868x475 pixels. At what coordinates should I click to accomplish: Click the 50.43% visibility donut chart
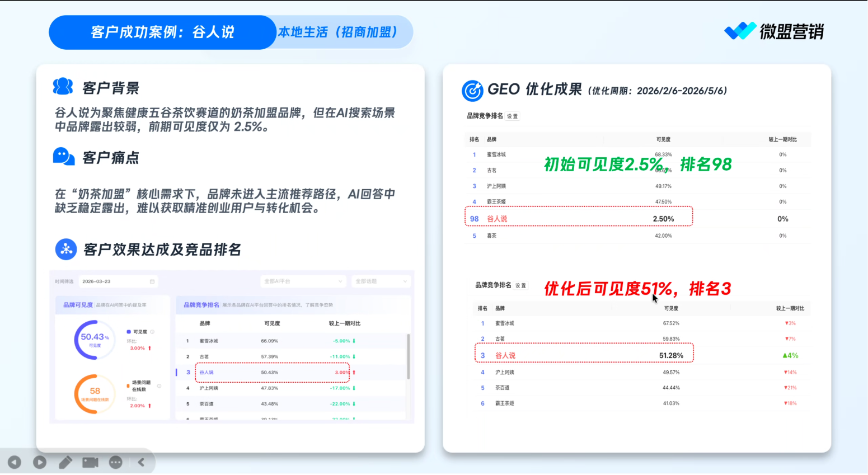(x=95, y=340)
